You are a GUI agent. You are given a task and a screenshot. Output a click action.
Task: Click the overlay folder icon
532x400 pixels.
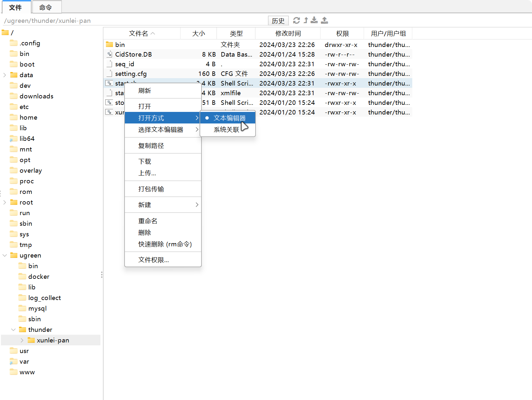[14, 170]
